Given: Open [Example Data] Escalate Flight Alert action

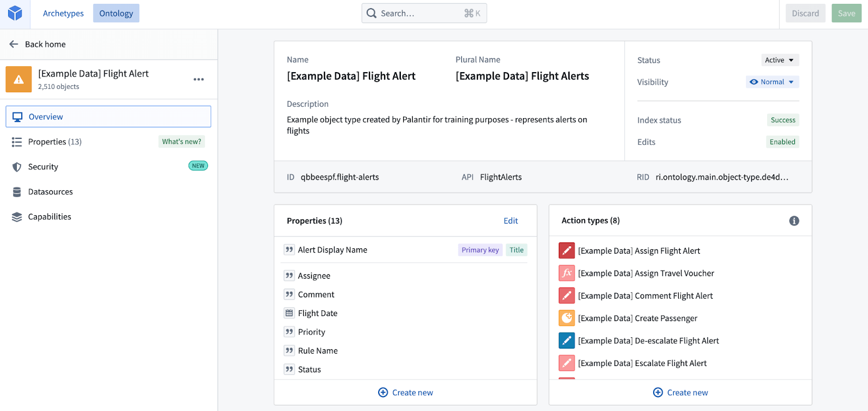Looking at the screenshot, I should (642, 363).
